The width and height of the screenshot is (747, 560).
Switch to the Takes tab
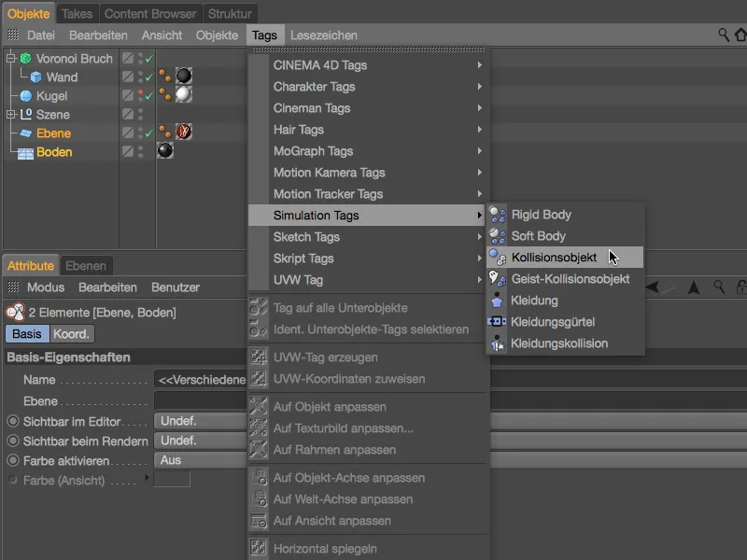point(78,14)
